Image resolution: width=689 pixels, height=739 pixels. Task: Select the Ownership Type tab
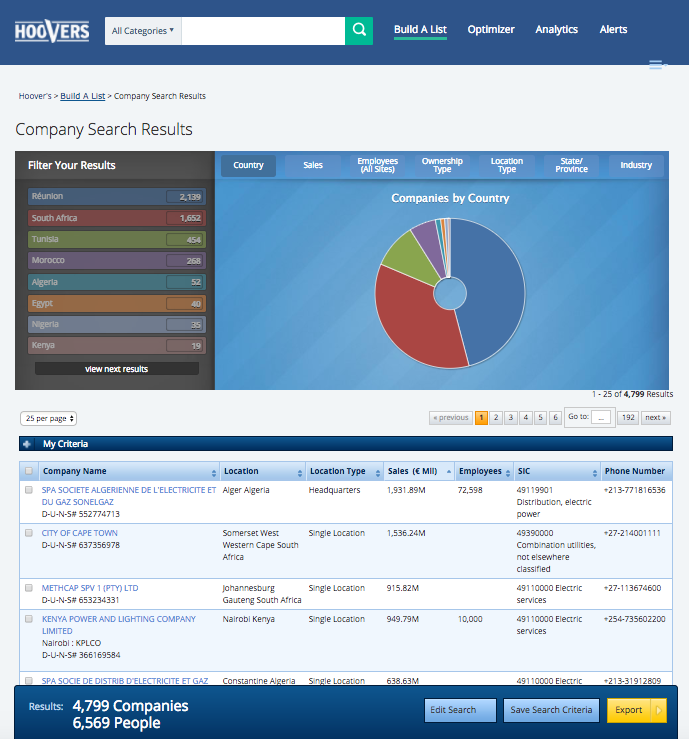point(442,165)
